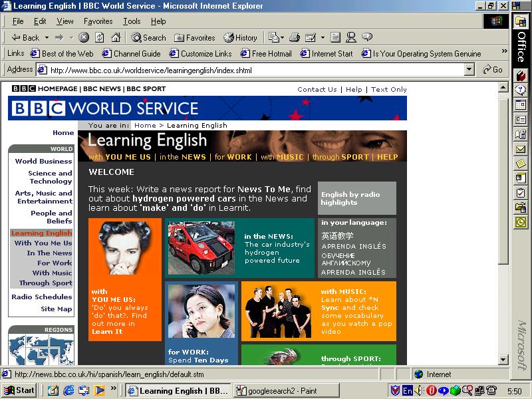The width and height of the screenshot is (532, 399).
Task: Click the question mark bubble in Office bar
Action: tap(521, 90)
